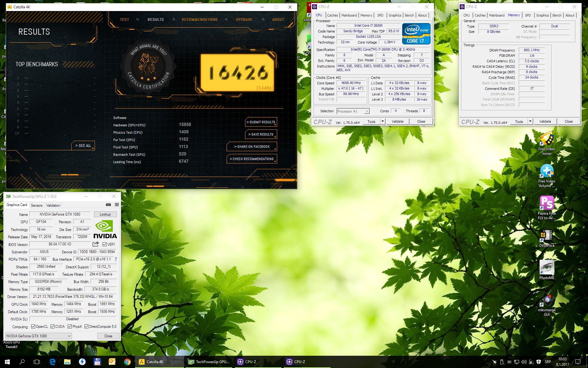Click SEE ALL under Top Benchmarks
The width and height of the screenshot is (588, 368).
[83, 146]
